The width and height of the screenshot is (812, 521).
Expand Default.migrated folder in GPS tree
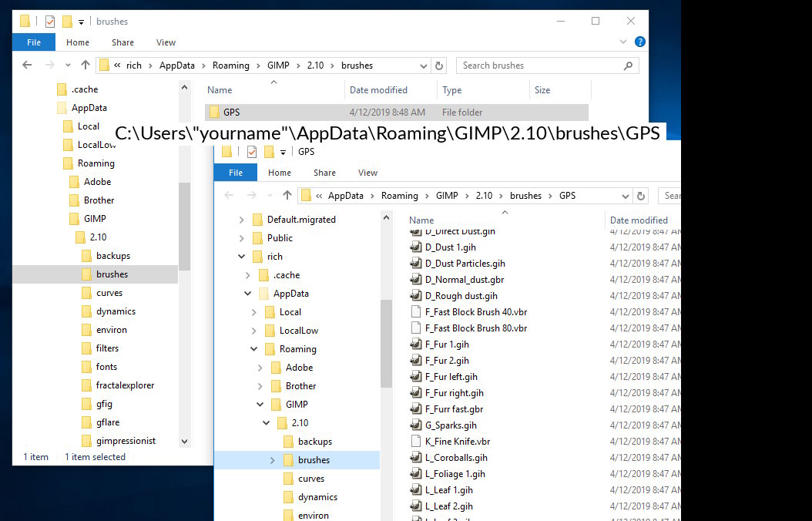point(241,220)
